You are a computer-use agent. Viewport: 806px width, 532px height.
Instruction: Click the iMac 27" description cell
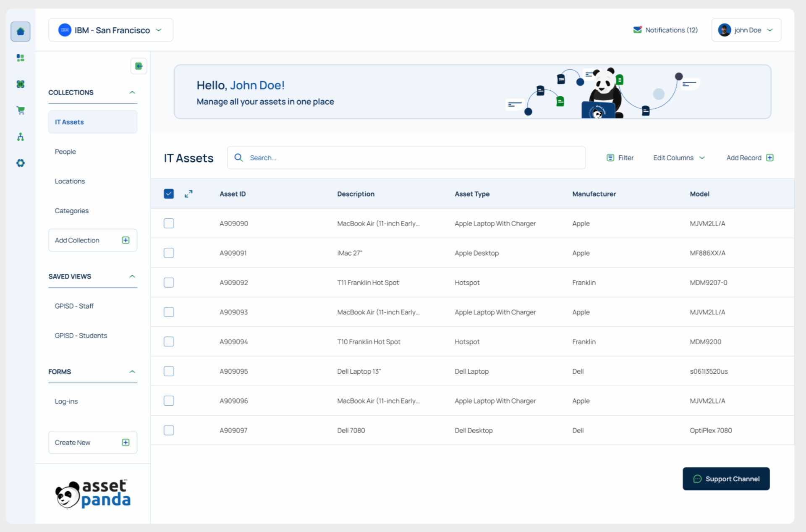click(x=349, y=253)
